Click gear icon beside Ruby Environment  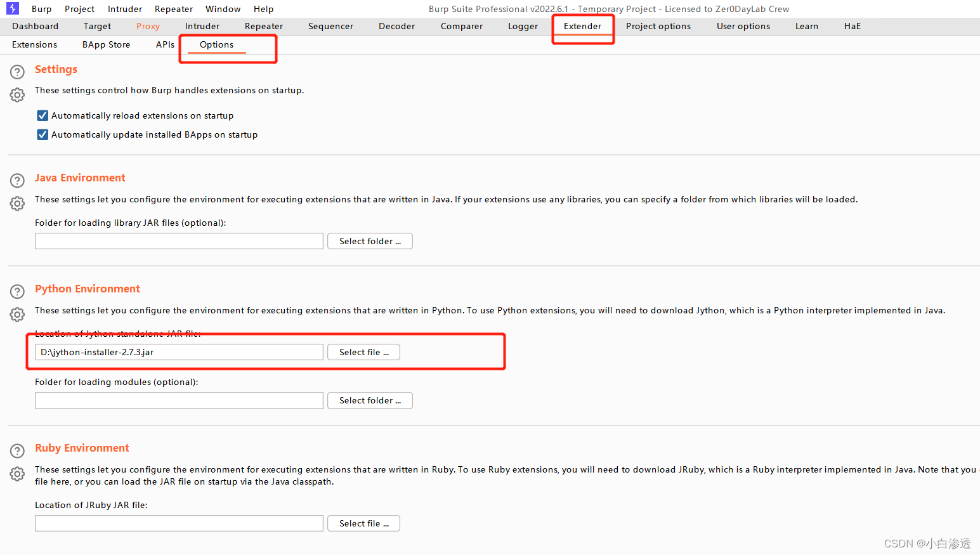(x=17, y=474)
